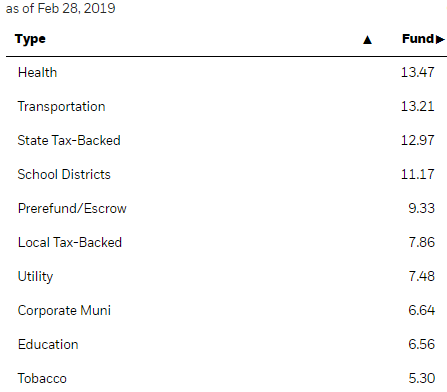Select the Education row label
The width and height of the screenshot is (447, 392).
[48, 344]
